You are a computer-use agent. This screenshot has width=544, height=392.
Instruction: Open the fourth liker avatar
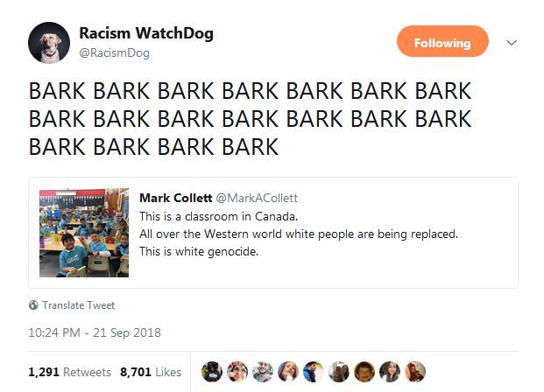point(288,372)
